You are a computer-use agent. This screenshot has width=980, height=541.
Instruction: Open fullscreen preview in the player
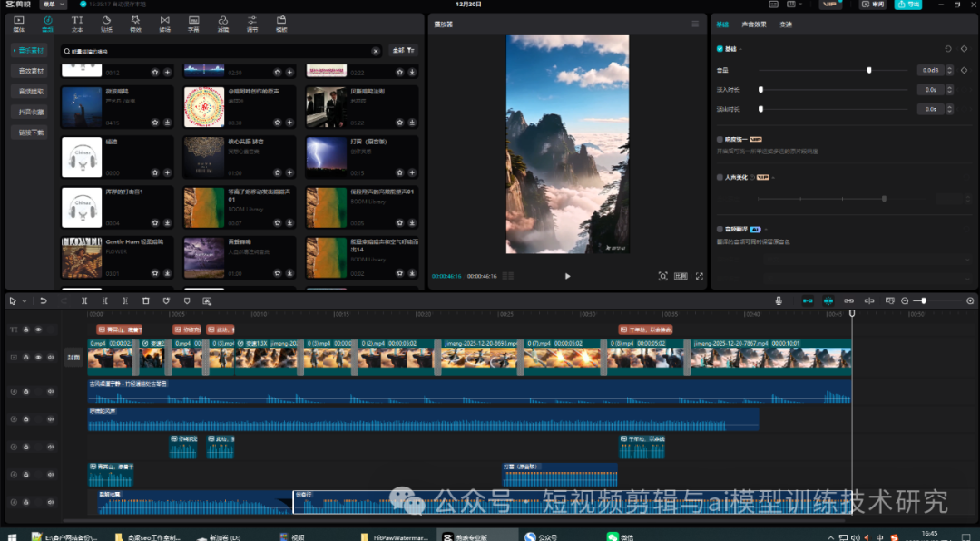(x=699, y=276)
